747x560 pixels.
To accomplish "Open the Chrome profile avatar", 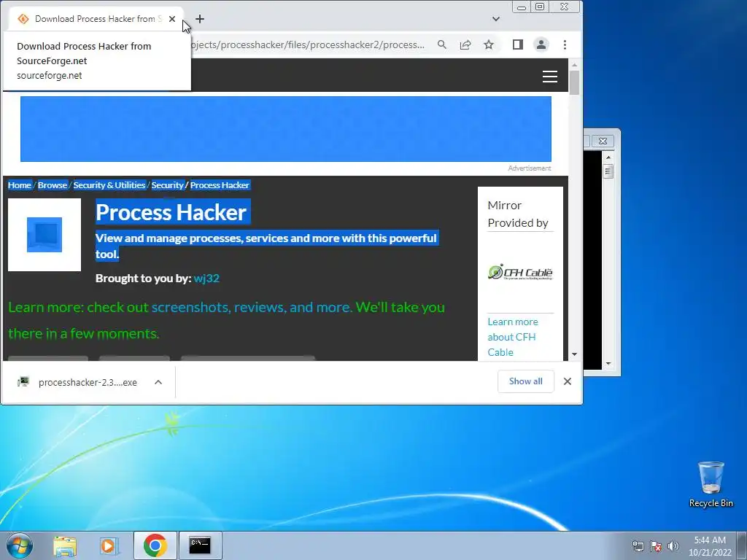I will pos(541,44).
